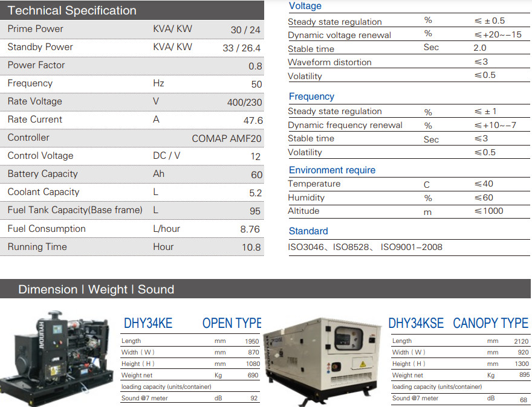Click the 'Environment require' section heading

tap(332, 170)
